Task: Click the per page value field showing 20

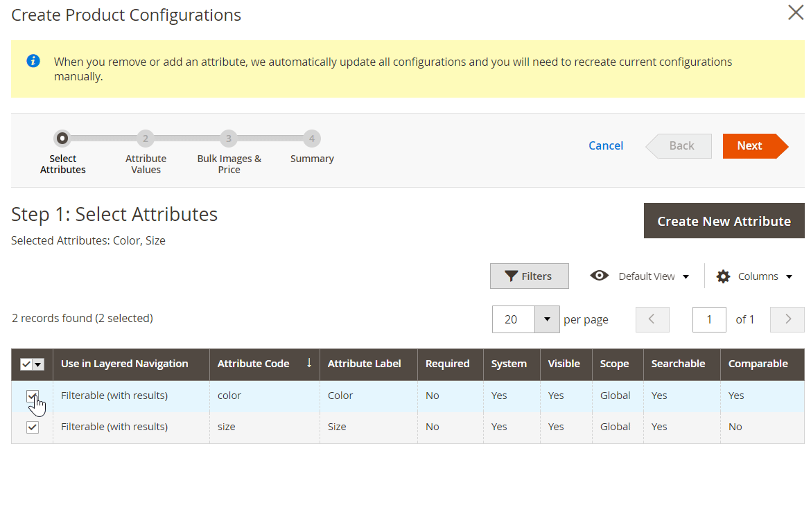Action: [x=513, y=319]
